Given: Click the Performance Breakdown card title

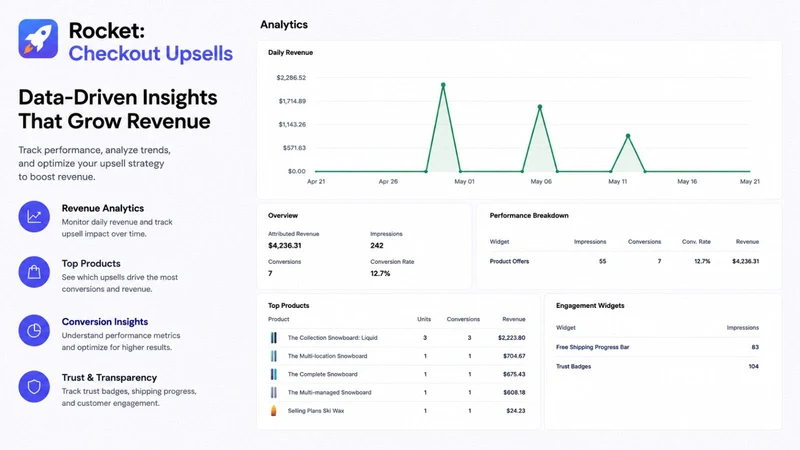Looking at the screenshot, I should tap(529, 215).
